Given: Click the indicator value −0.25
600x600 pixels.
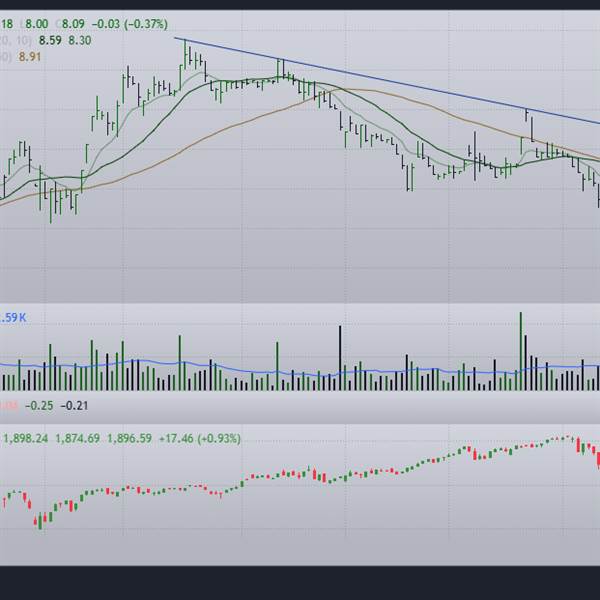Looking at the screenshot, I should (x=39, y=406).
